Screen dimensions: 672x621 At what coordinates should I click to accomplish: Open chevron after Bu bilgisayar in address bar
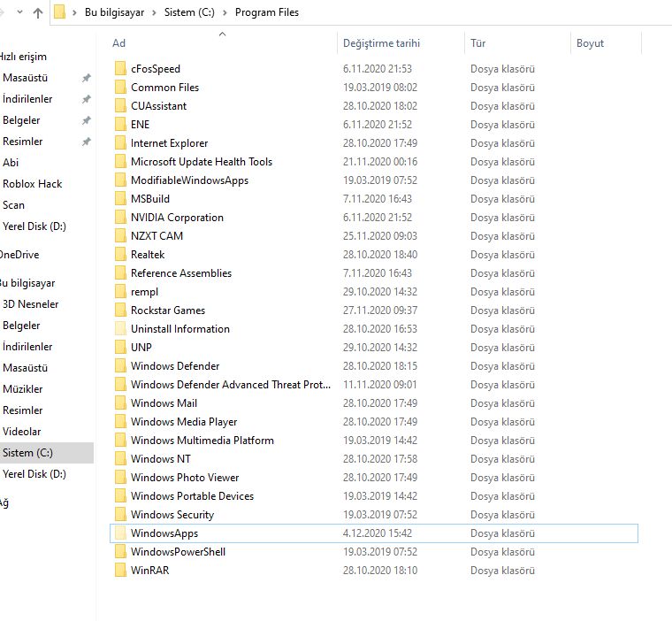[154, 13]
